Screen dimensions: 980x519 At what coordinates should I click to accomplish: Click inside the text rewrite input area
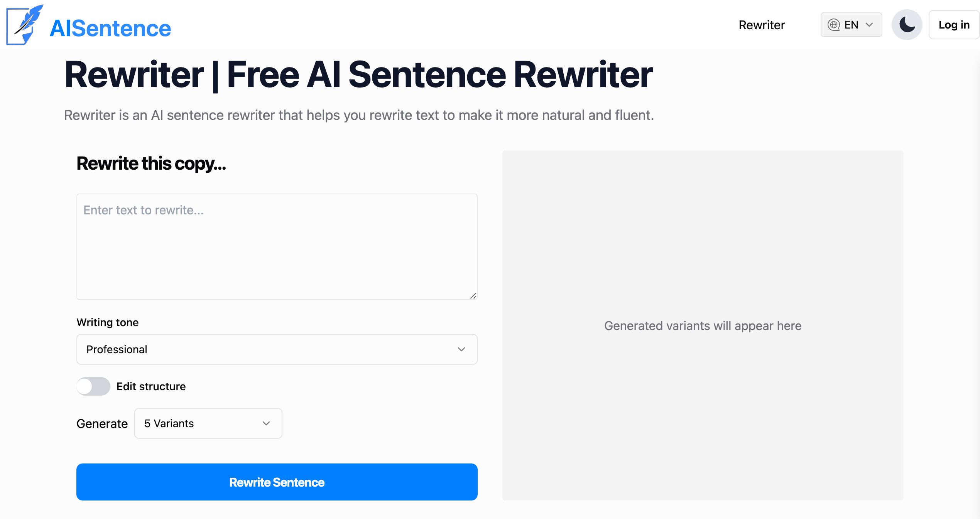[x=277, y=247]
